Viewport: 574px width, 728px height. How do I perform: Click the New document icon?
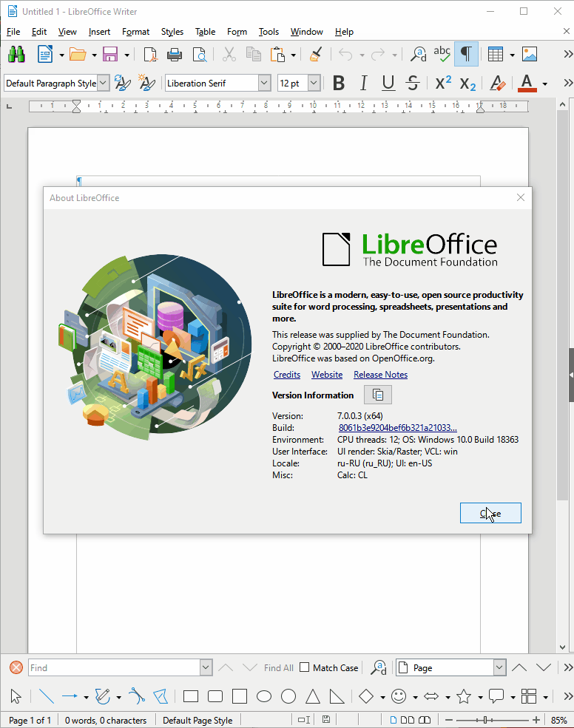[x=45, y=55]
